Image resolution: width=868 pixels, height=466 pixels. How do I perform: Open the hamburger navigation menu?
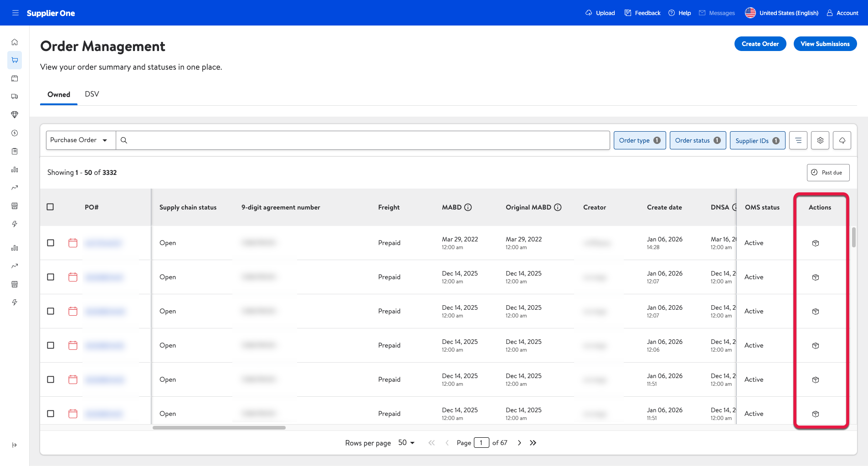[15, 13]
